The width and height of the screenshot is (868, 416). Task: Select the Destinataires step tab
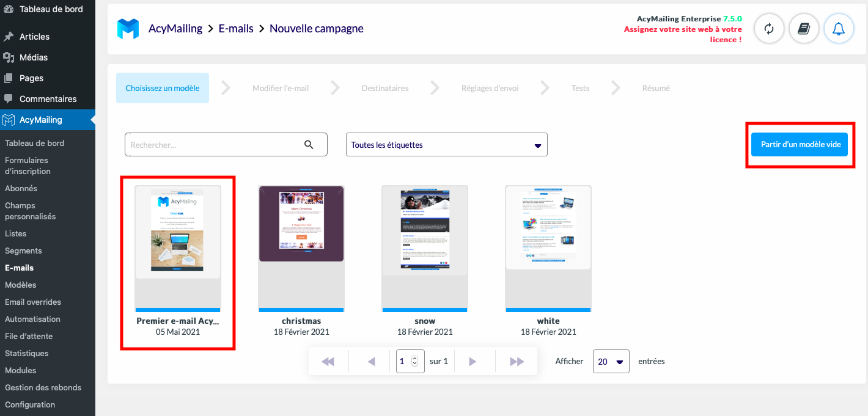point(385,88)
